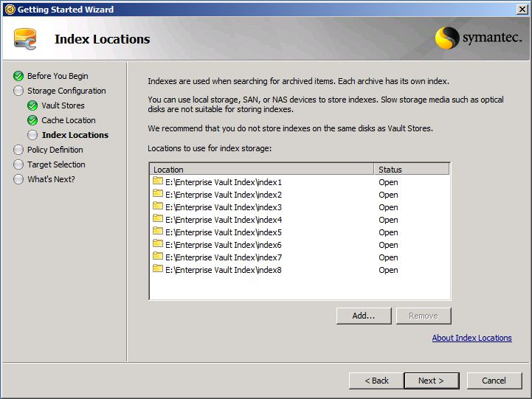Open the Cache Location step
The width and height of the screenshot is (532, 399).
[x=69, y=120]
